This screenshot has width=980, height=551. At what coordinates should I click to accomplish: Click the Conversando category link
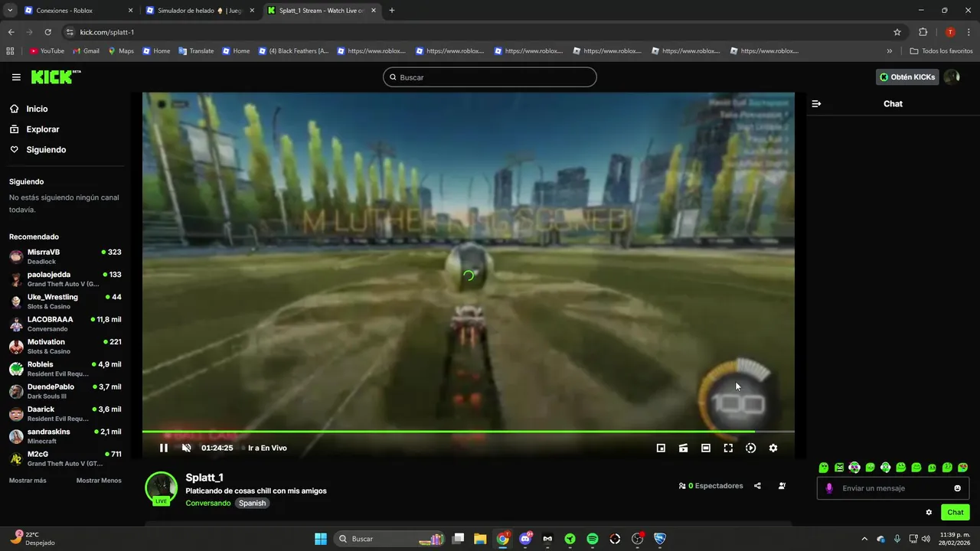click(x=207, y=503)
